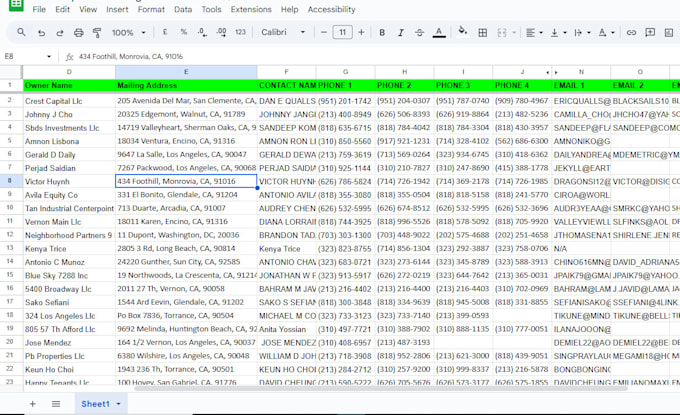The width and height of the screenshot is (680, 415).
Task: Open the View menu
Action: 88,10
